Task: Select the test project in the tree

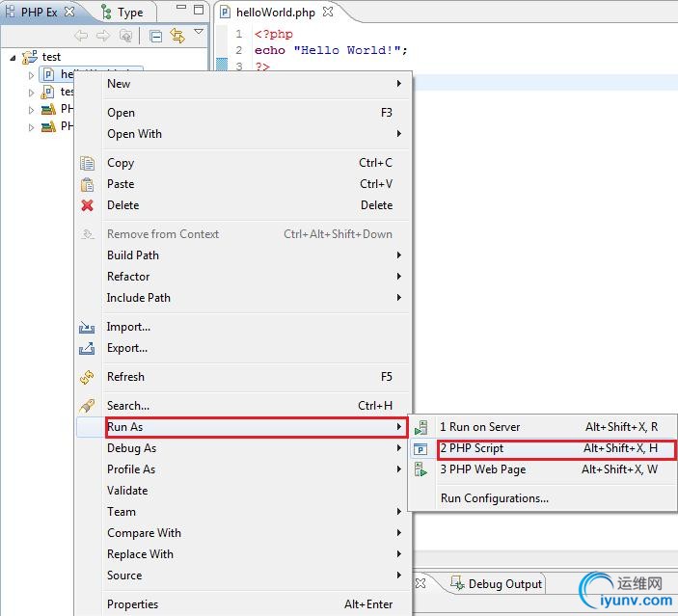Action: [51, 57]
